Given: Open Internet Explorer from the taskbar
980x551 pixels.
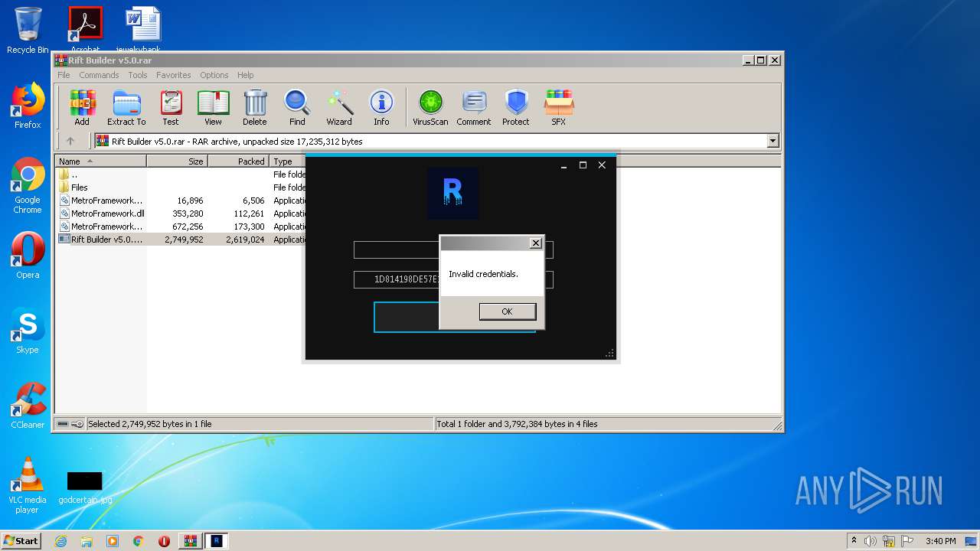Looking at the screenshot, I should pyautogui.click(x=60, y=541).
